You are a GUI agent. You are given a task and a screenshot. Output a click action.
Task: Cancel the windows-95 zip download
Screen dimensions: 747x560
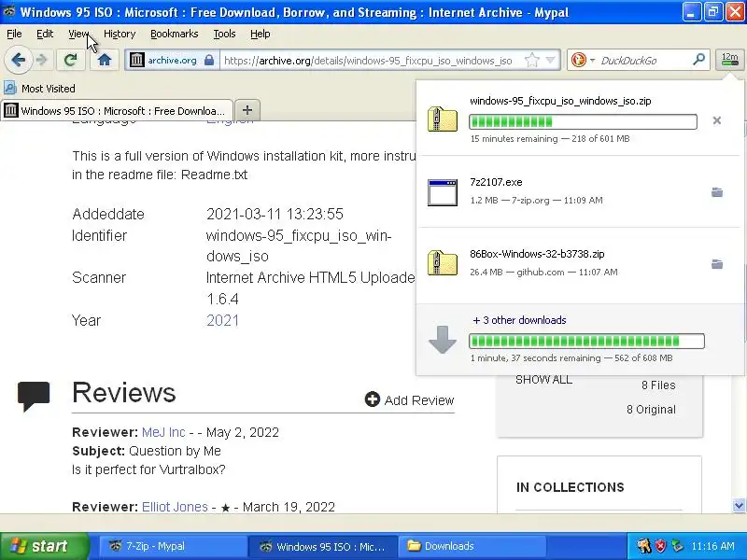click(x=716, y=120)
